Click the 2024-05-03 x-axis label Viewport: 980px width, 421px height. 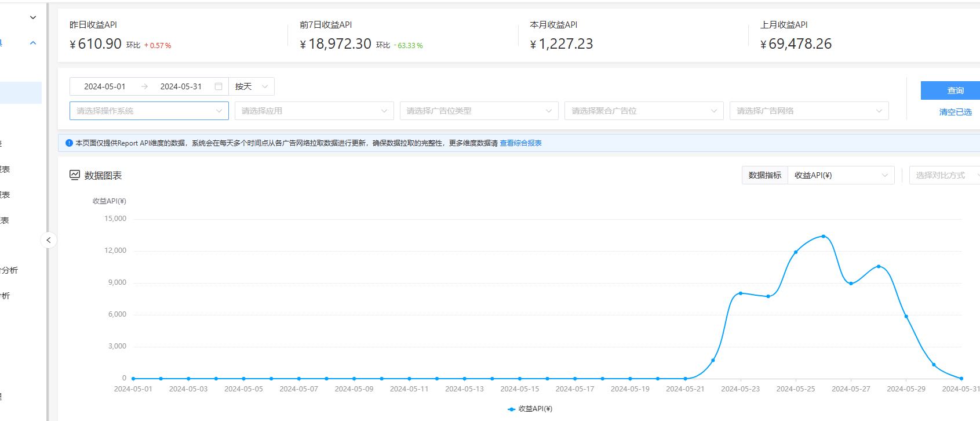(x=188, y=389)
